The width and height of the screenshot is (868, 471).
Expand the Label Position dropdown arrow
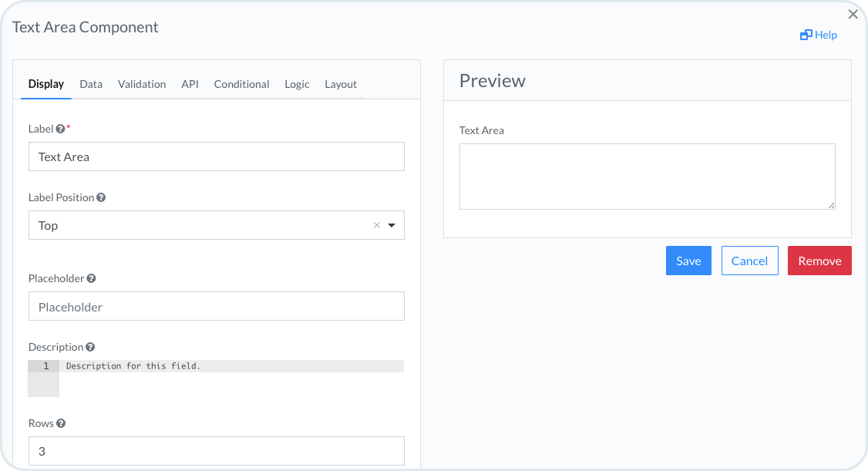pyautogui.click(x=392, y=226)
